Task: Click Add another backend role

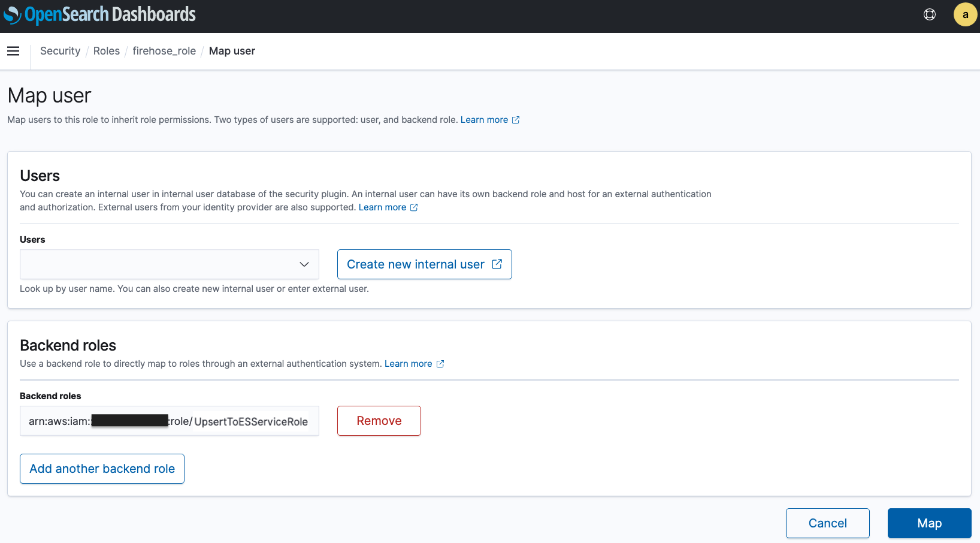Action: coord(102,469)
